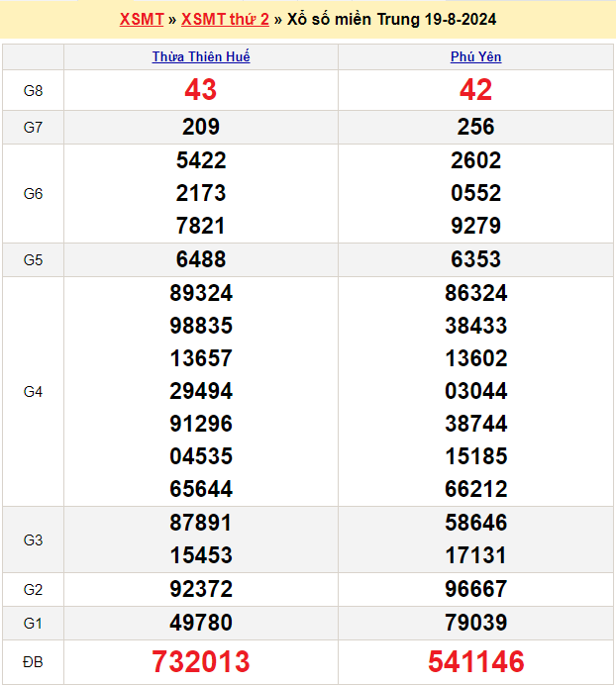The height and width of the screenshot is (685, 616).
Task: Select the G5 number 6353
Action: pos(475,259)
